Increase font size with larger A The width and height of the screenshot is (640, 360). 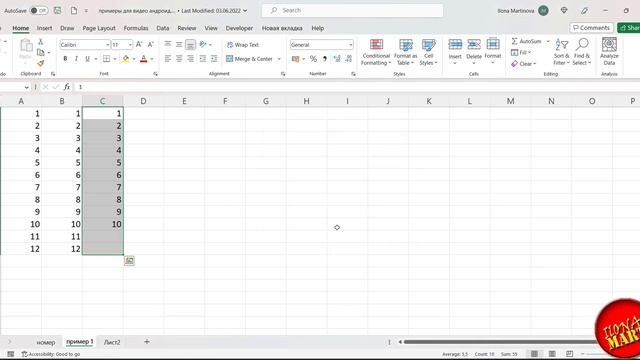point(139,44)
